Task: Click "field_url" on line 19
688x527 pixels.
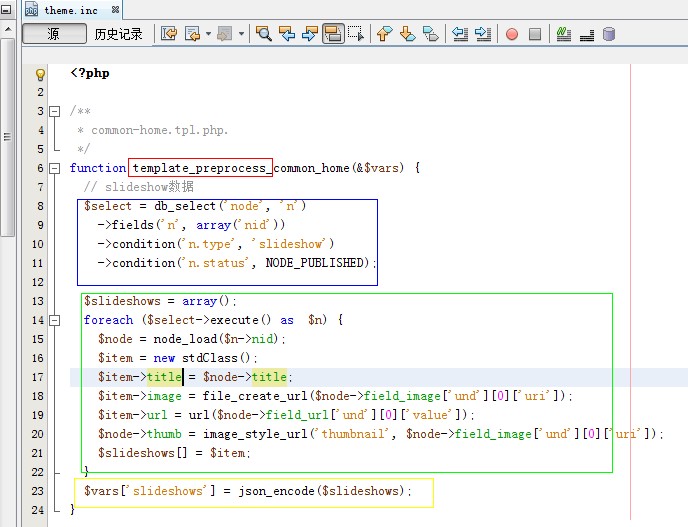Action: point(297,415)
